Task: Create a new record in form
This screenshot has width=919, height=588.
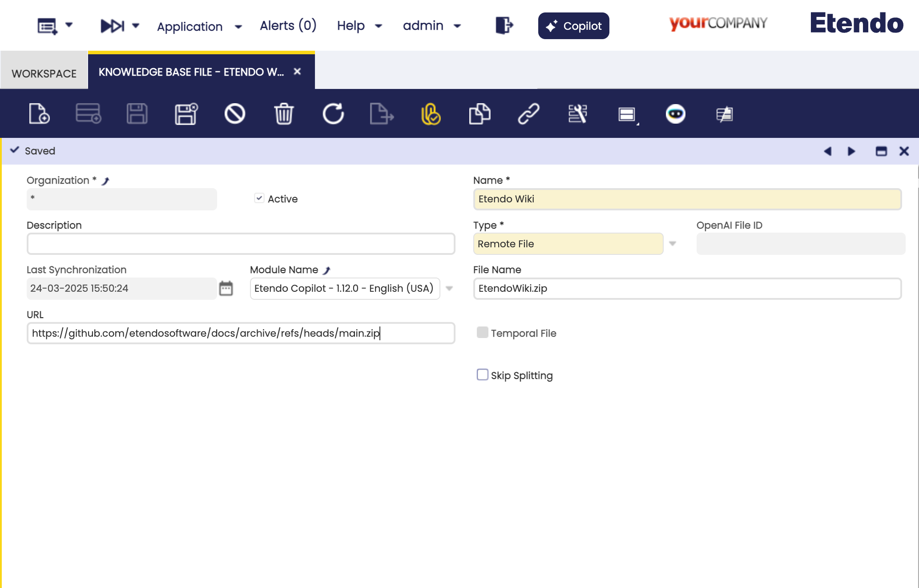Action: pyautogui.click(x=39, y=114)
